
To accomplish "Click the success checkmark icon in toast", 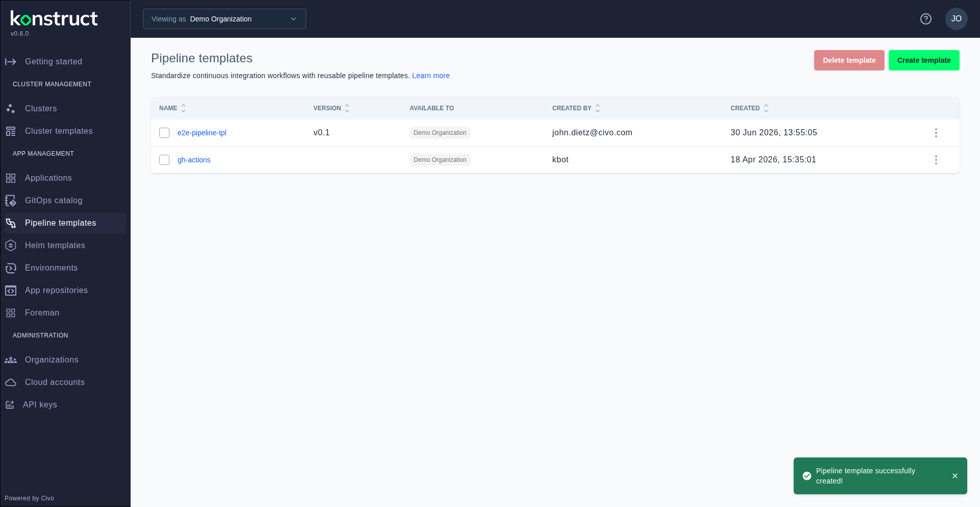I will click(807, 476).
